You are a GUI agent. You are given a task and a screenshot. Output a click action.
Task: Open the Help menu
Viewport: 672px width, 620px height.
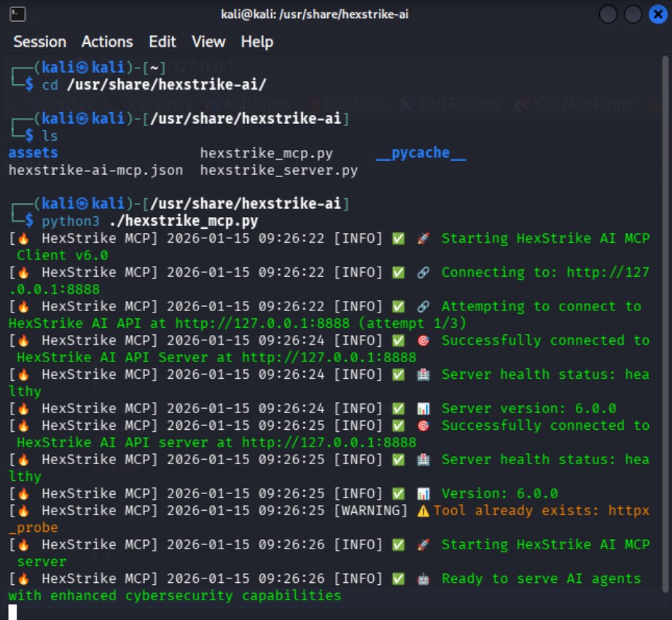(x=257, y=42)
